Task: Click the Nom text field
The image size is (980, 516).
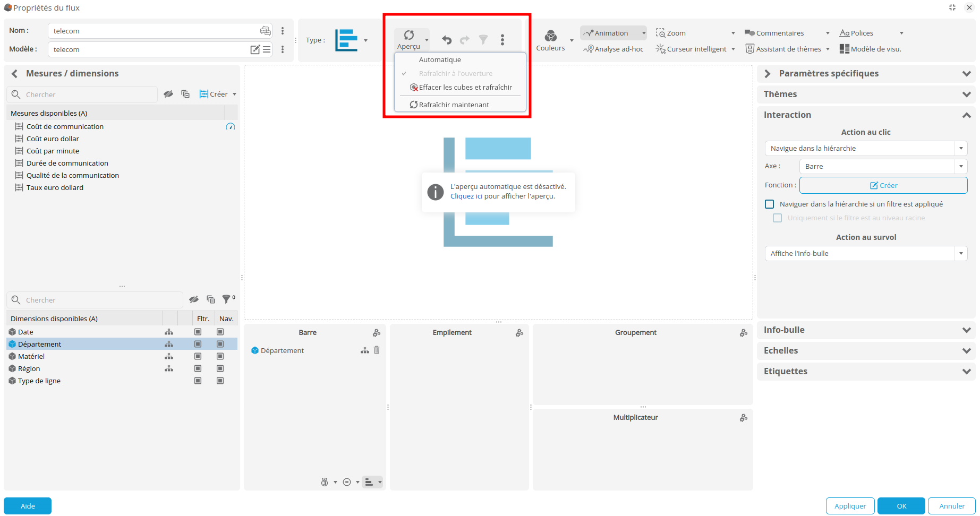Action: click(155, 31)
